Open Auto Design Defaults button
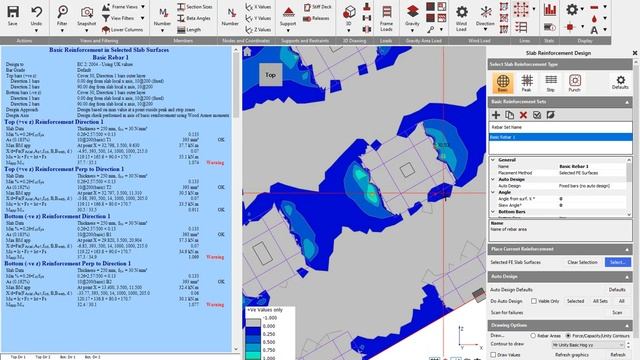The height and width of the screenshot is (360, 640). (x=617, y=289)
